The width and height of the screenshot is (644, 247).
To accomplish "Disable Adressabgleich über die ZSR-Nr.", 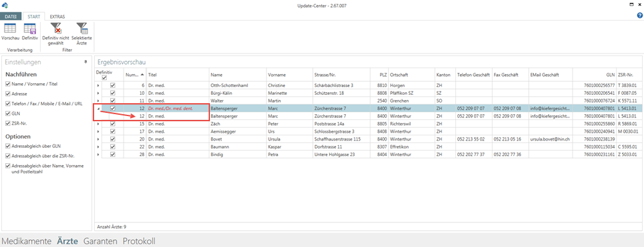I will point(8,156).
